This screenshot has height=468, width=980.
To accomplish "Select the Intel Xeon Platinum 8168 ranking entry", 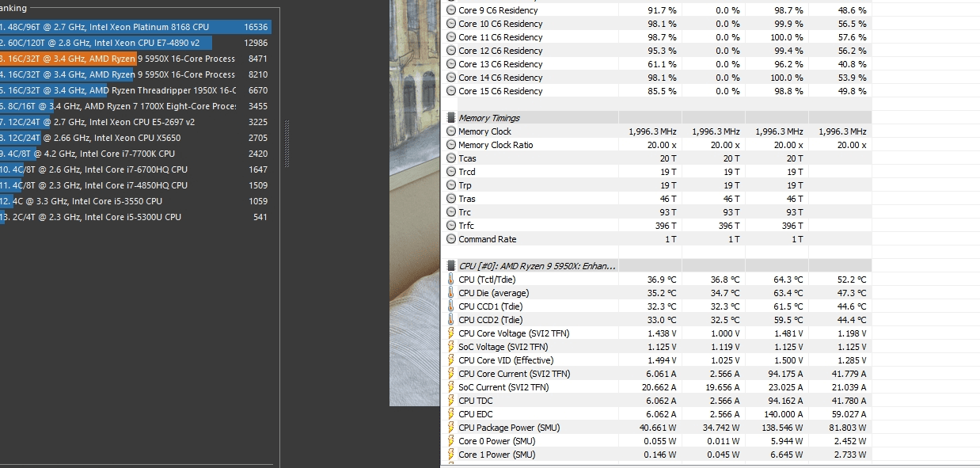I will tap(135, 27).
